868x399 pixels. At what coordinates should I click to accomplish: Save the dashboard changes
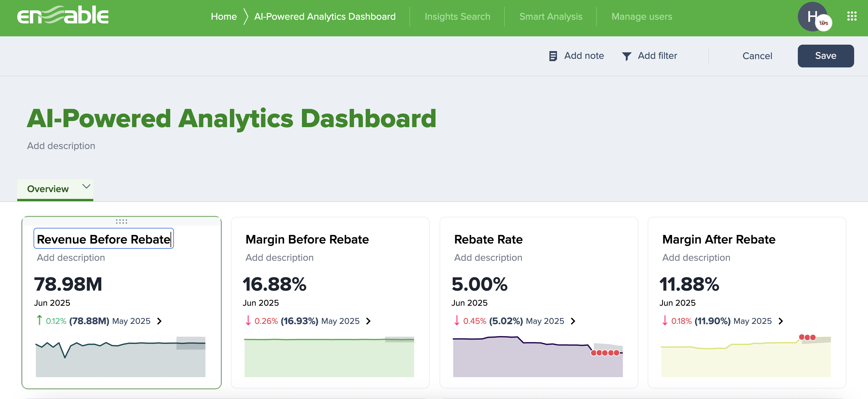(x=826, y=56)
